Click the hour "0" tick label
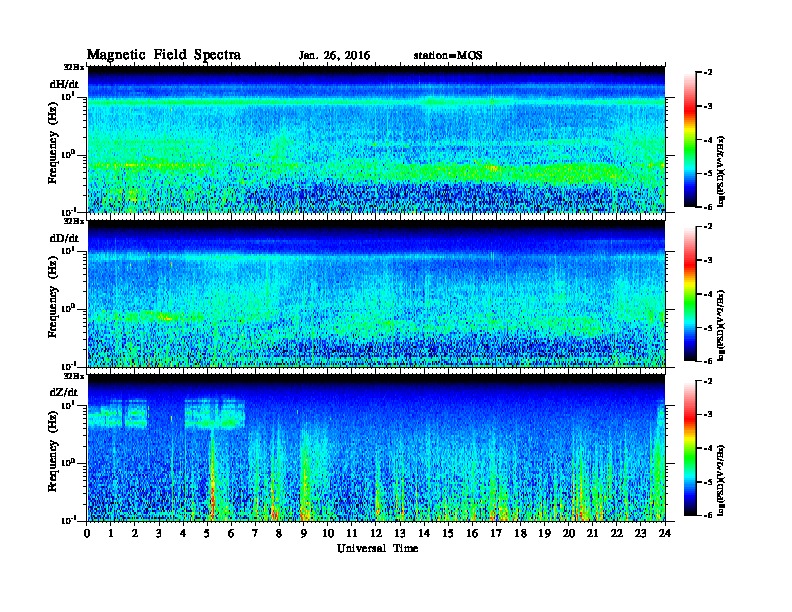The width and height of the screenshot is (792, 612). coord(87,533)
